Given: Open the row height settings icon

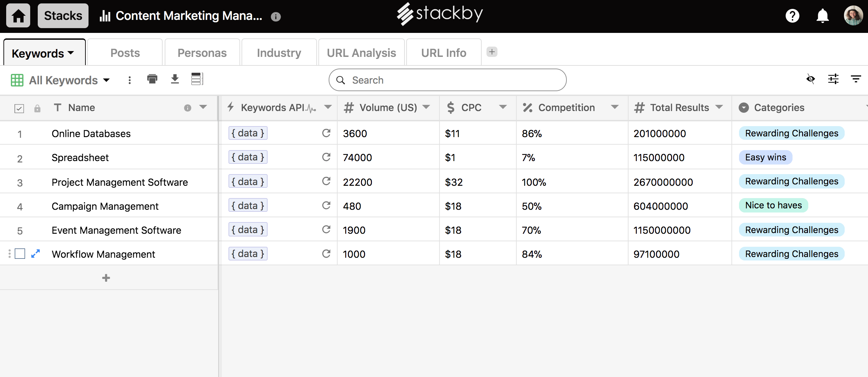Looking at the screenshot, I should 197,79.
